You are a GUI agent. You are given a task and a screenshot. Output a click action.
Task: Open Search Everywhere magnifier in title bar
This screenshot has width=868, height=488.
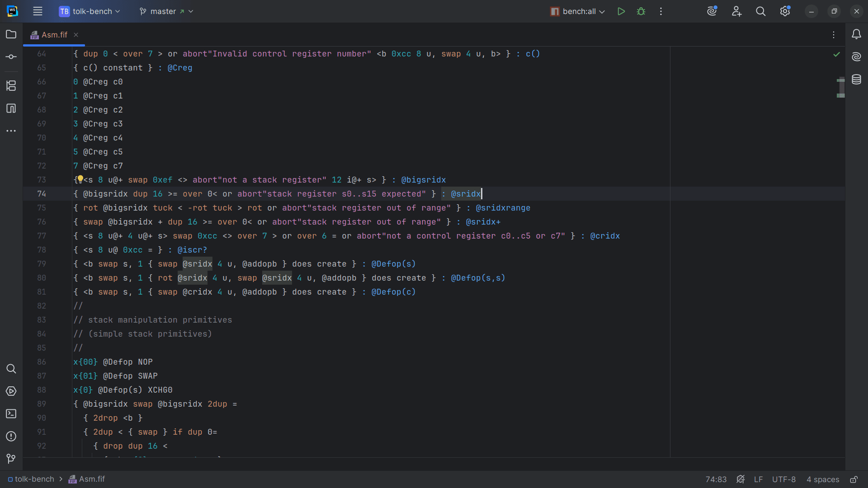click(761, 11)
